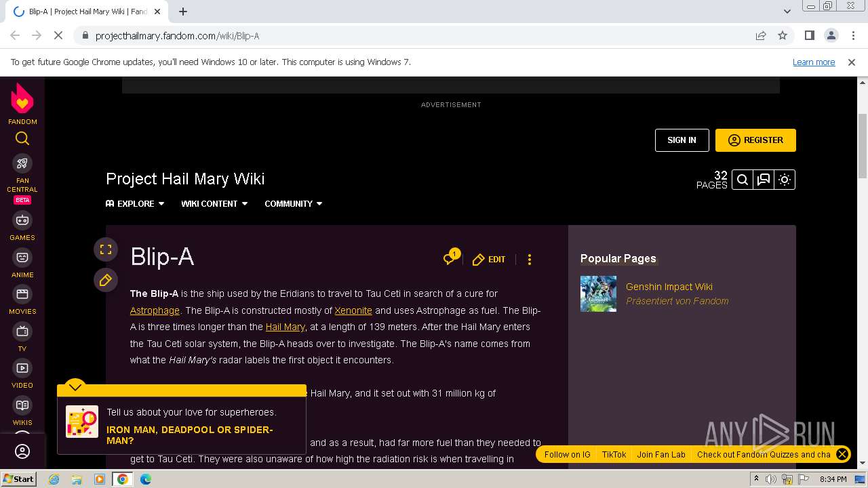Expand the article to full width
Screen dimensions: 868x488
click(x=106, y=249)
